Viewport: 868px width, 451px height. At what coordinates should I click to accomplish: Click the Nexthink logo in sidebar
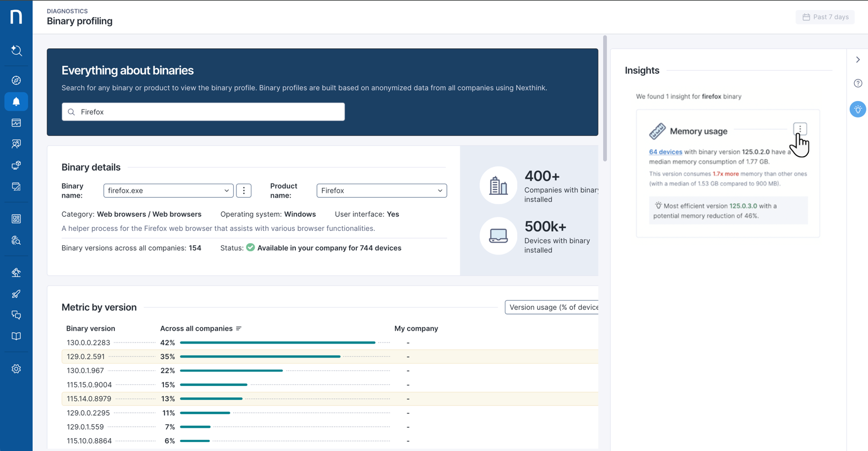click(x=16, y=17)
